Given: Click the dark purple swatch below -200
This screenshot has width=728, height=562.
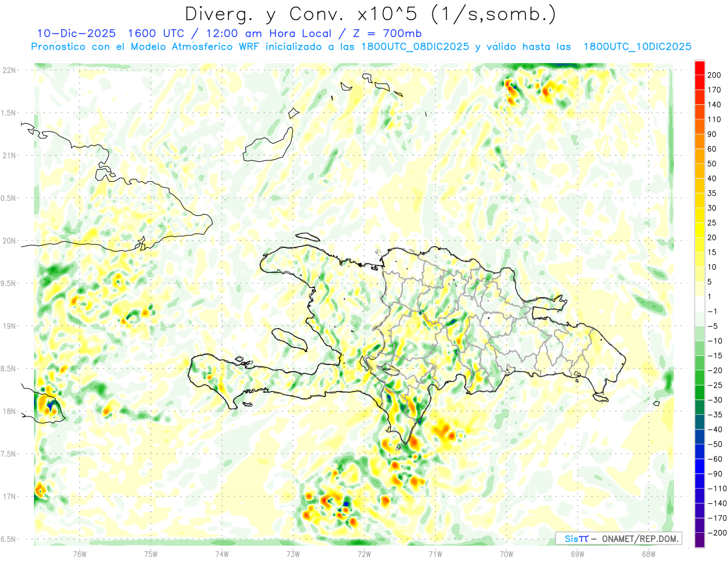Looking at the screenshot, I should point(699,540).
